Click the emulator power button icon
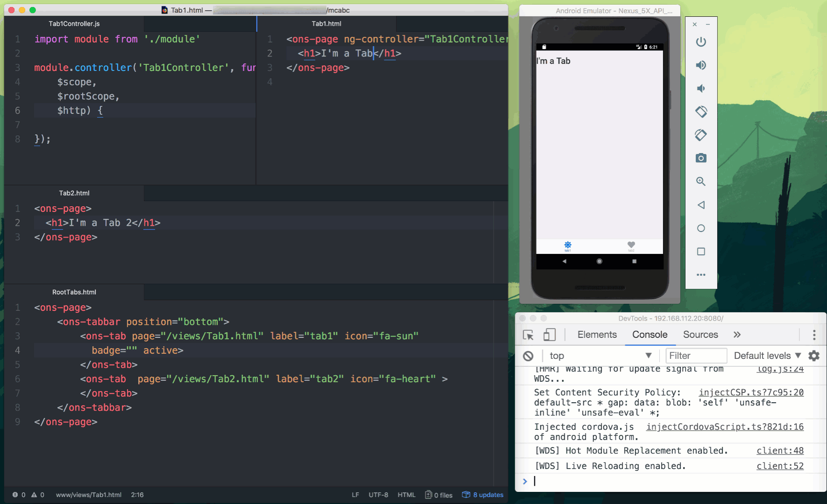This screenshot has height=504, width=827. [701, 42]
